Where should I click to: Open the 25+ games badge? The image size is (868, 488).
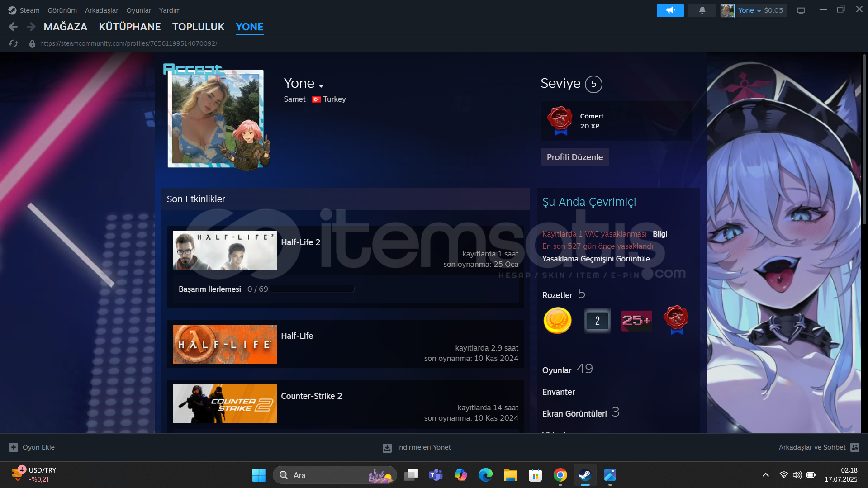(636, 321)
